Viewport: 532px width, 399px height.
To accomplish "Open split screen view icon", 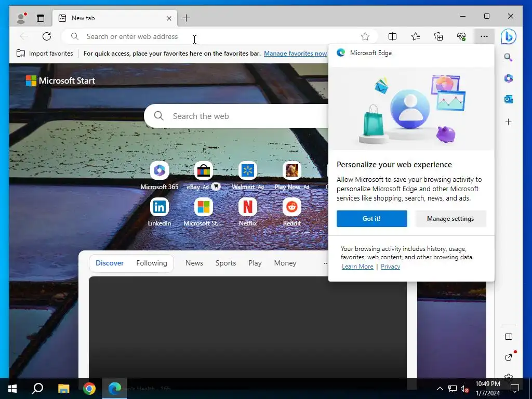I will pyautogui.click(x=392, y=36).
